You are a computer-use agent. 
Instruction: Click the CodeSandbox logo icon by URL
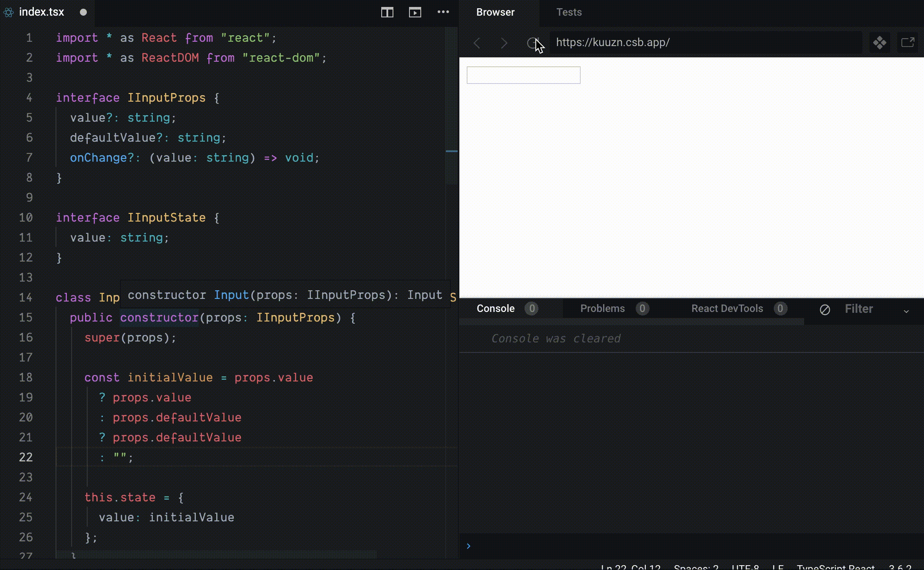click(880, 43)
